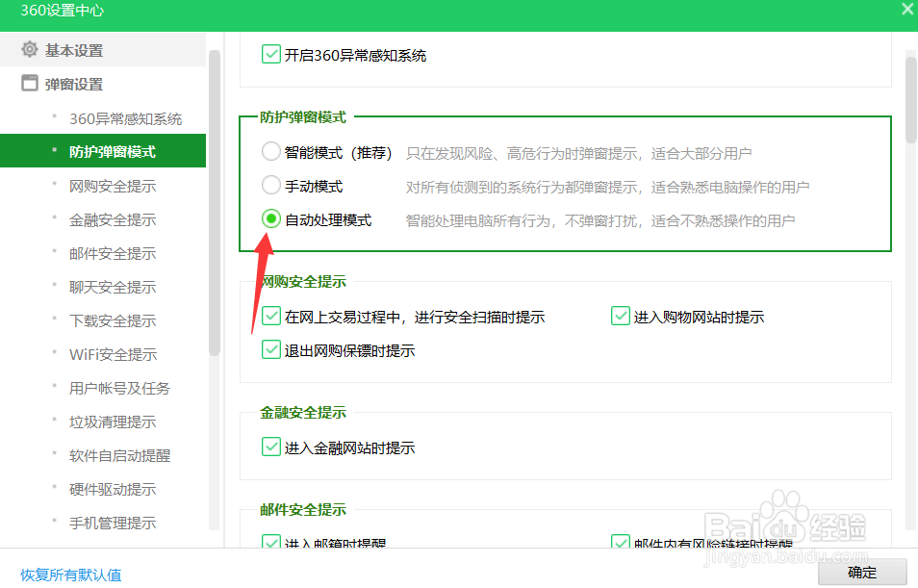Viewport: 918px width, 588px height.
Task: Click the 邮件安全提示 section heading
Action: pos(303,510)
